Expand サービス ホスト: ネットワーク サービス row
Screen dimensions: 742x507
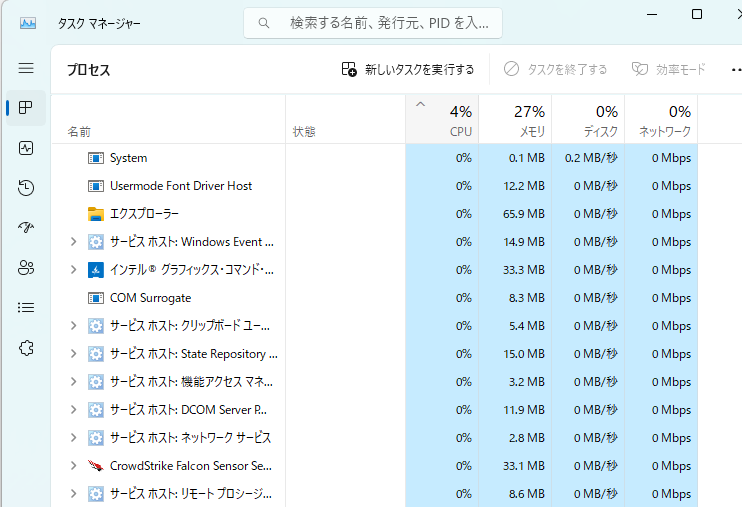(73, 437)
